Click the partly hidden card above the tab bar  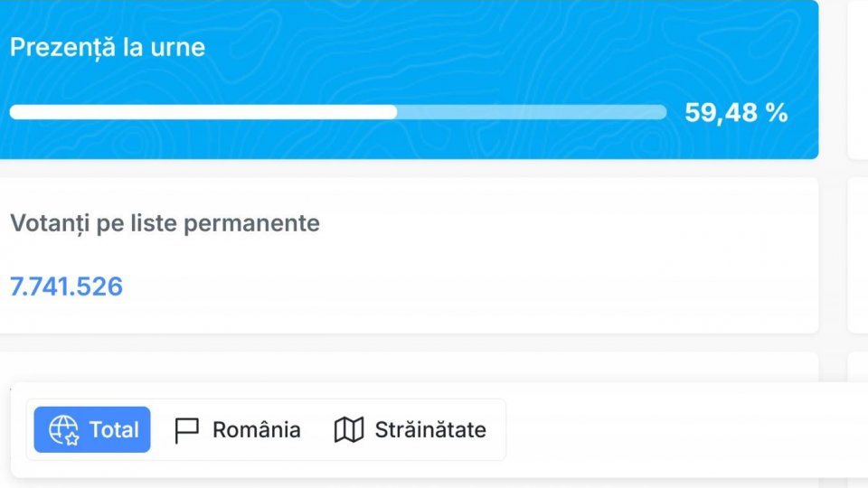coord(407,366)
